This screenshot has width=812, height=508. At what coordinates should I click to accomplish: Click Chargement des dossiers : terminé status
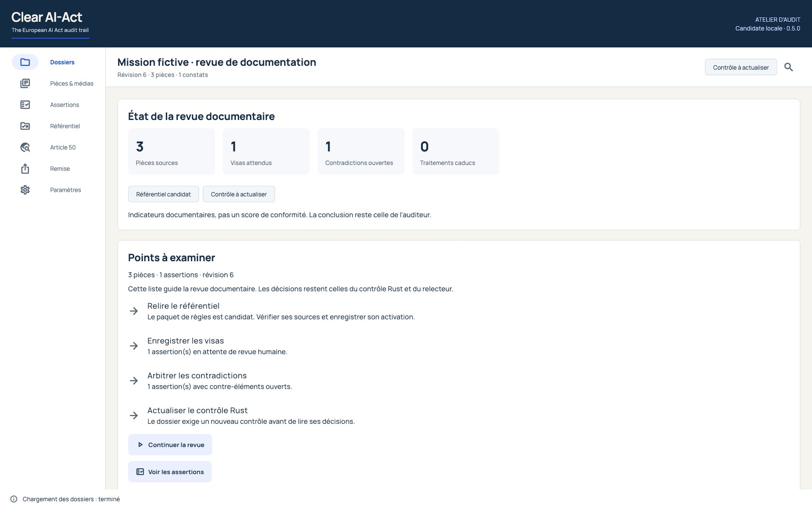pos(71,499)
